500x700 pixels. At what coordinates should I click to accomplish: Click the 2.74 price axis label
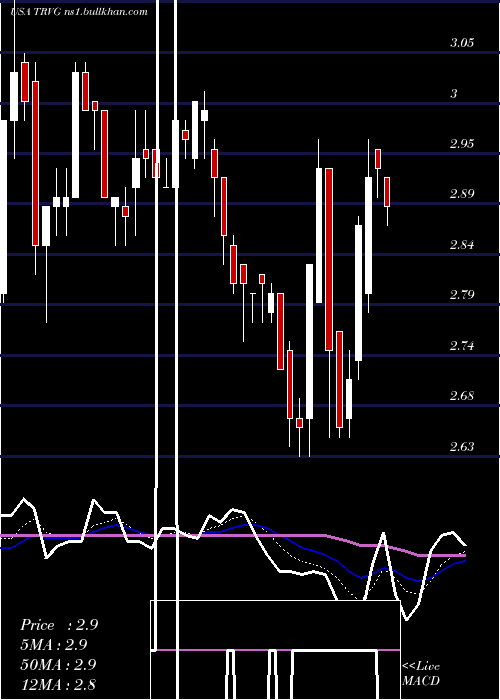click(462, 346)
